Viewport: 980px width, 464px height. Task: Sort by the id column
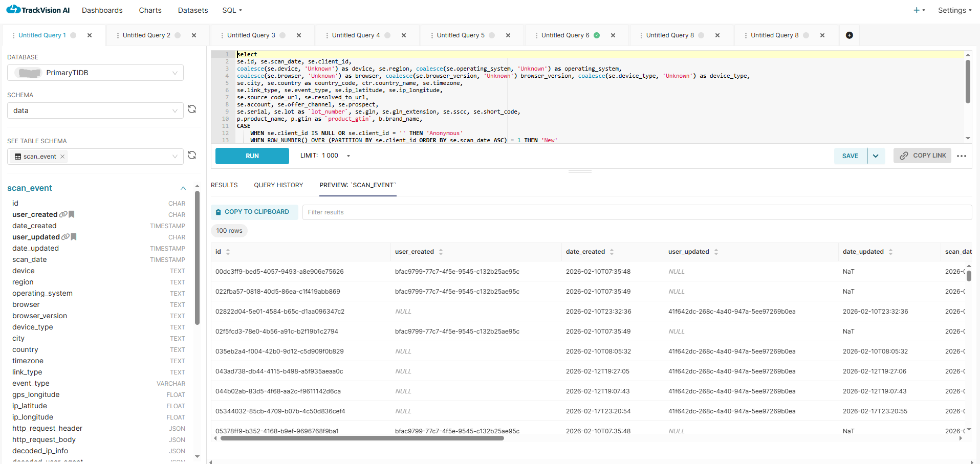[228, 252]
